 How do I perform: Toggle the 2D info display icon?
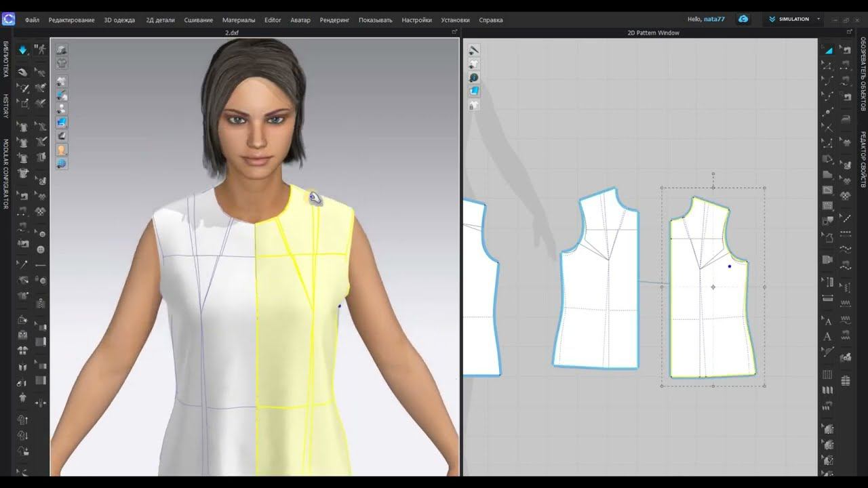click(x=474, y=78)
